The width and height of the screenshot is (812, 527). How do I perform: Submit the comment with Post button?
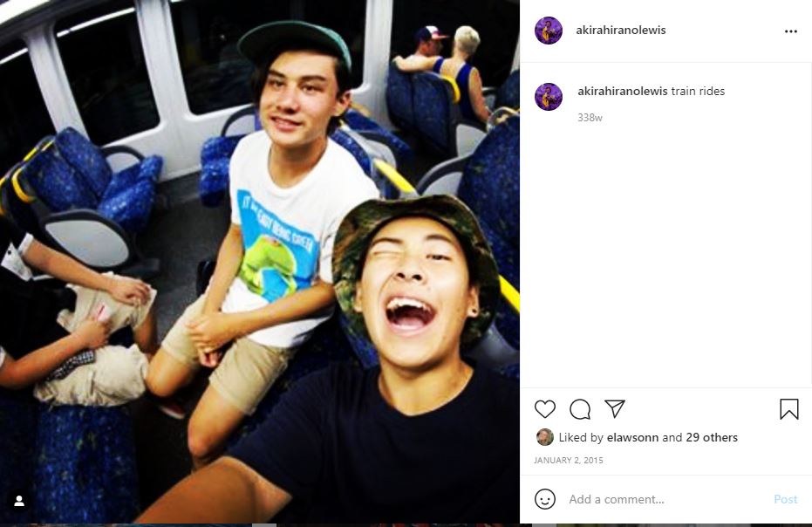786,499
